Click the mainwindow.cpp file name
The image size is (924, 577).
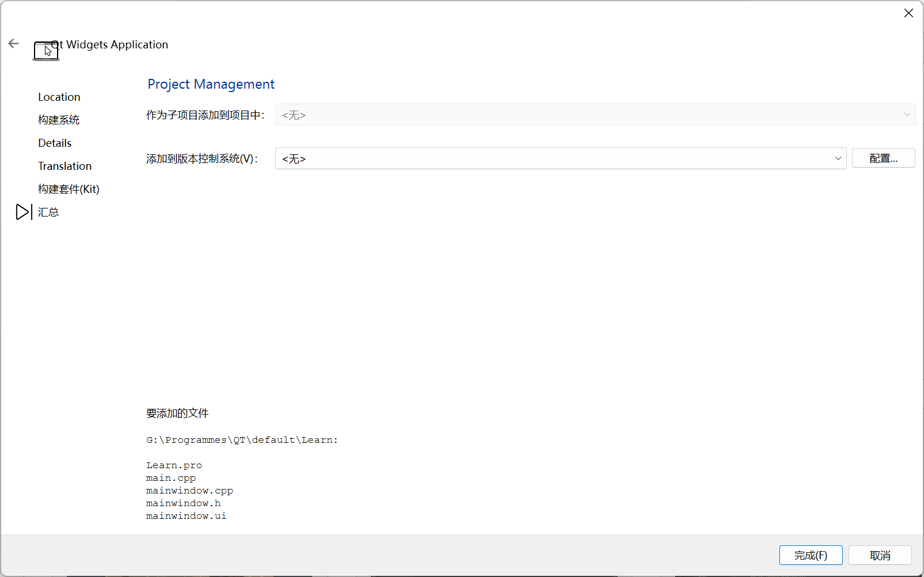pos(190,491)
